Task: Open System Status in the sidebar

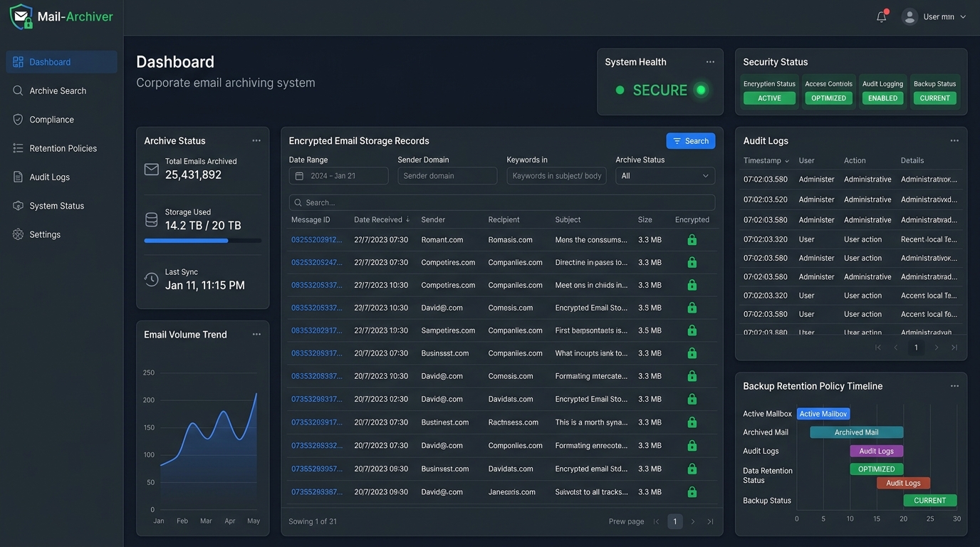Action: (61, 206)
